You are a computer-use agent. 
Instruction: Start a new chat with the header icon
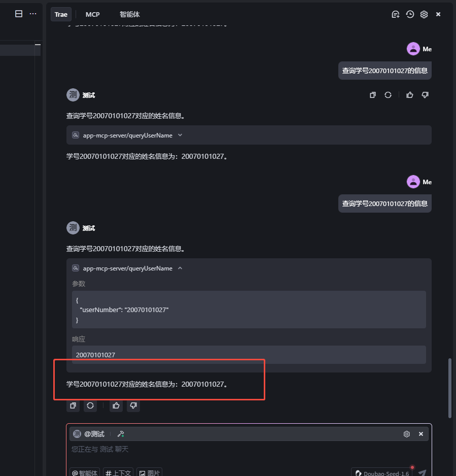[395, 14]
